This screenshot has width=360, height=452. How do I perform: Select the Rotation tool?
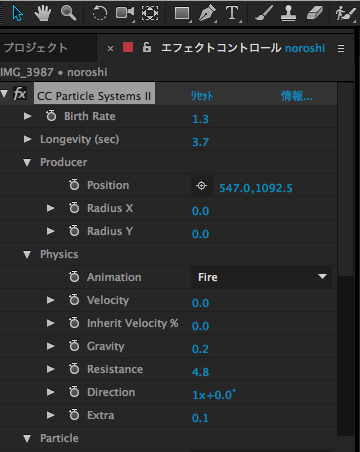pyautogui.click(x=99, y=13)
